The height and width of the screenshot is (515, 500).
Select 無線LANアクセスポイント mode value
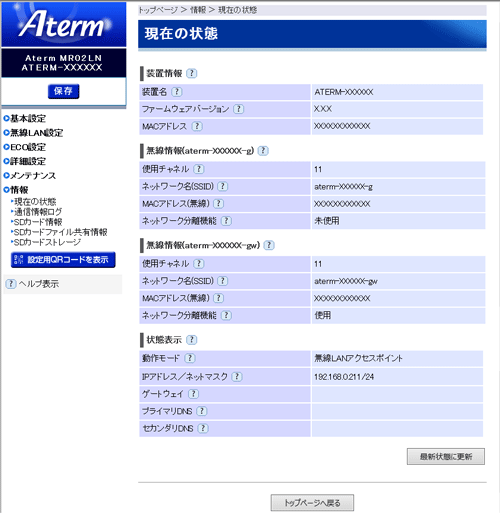click(359, 358)
